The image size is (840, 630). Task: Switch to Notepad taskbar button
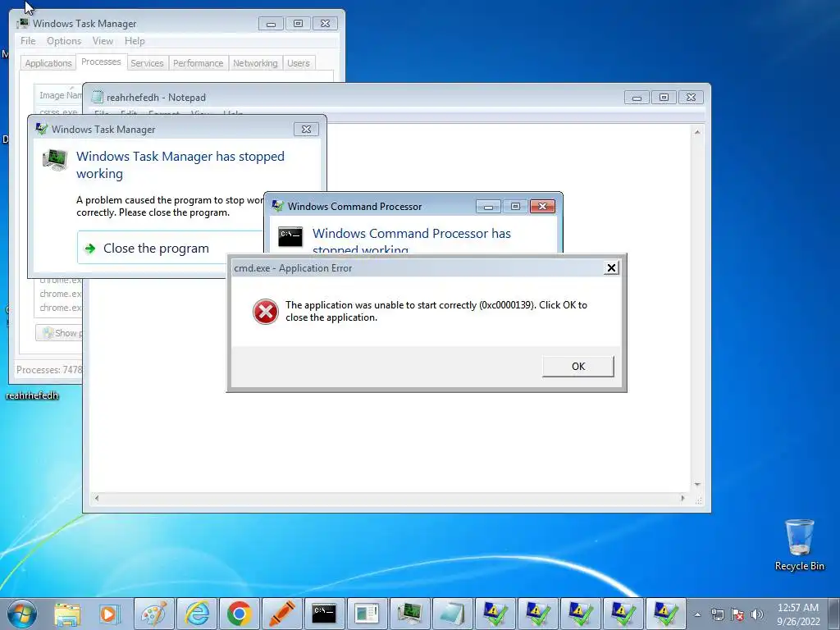click(452, 614)
